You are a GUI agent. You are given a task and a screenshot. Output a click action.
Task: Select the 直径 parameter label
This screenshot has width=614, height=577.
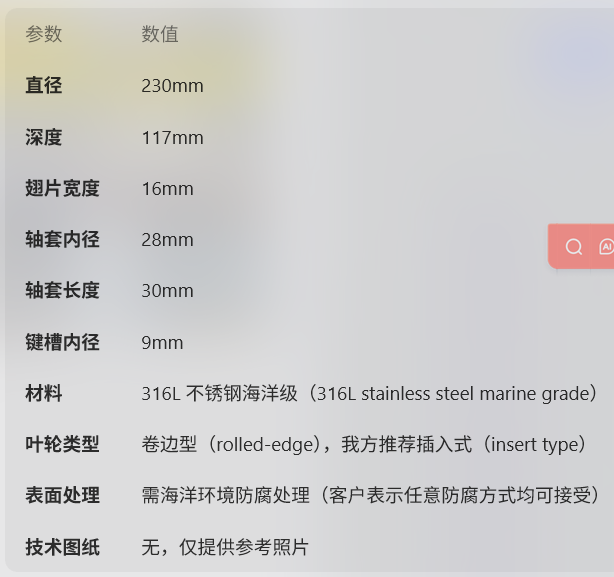click(43, 85)
